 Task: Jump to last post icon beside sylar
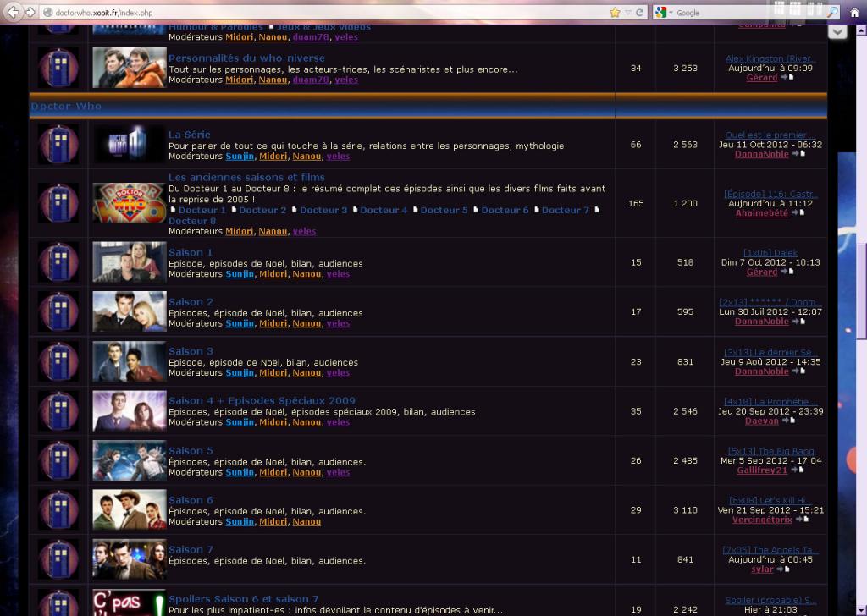(x=783, y=569)
